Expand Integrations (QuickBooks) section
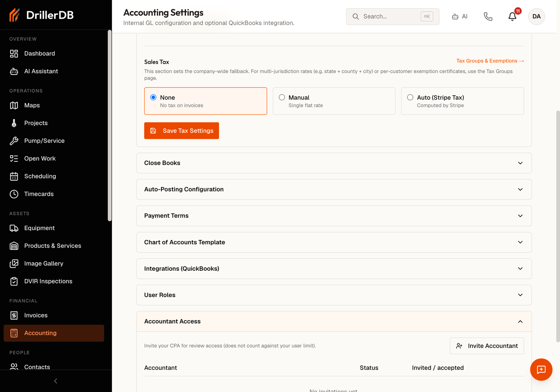This screenshot has height=392, width=560. pyautogui.click(x=334, y=269)
